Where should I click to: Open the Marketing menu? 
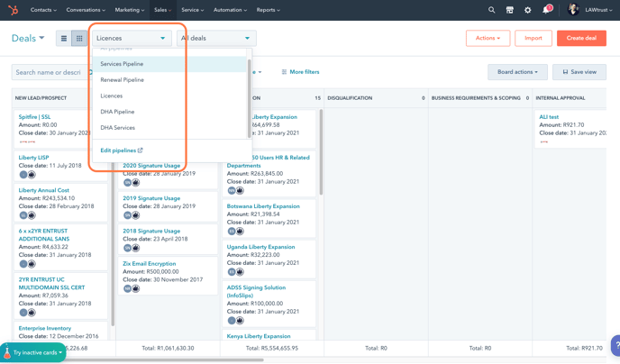(130, 10)
